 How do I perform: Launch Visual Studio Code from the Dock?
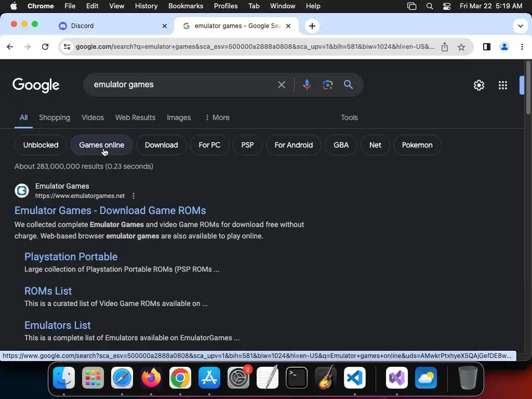pyautogui.click(x=354, y=378)
